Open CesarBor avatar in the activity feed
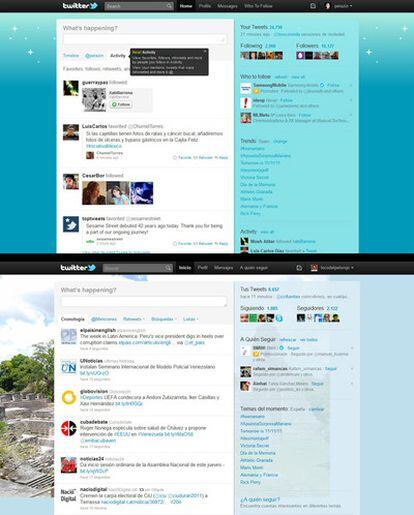Viewport: 414px width, 515px height. pyautogui.click(x=71, y=181)
